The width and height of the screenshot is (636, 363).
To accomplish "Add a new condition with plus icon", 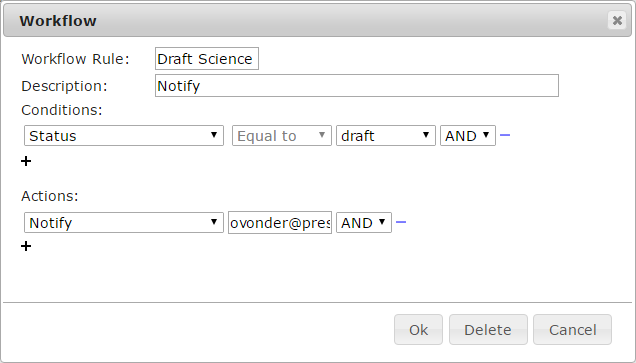I will pos(26,161).
